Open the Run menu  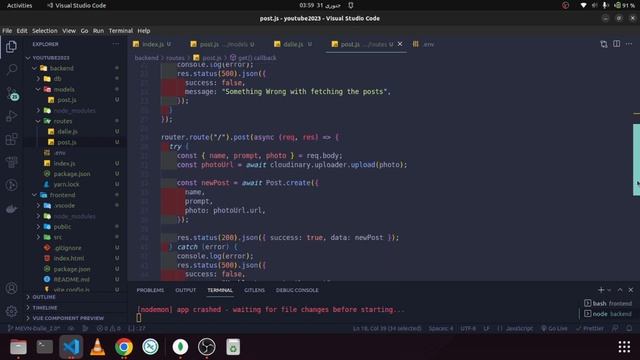point(98,31)
